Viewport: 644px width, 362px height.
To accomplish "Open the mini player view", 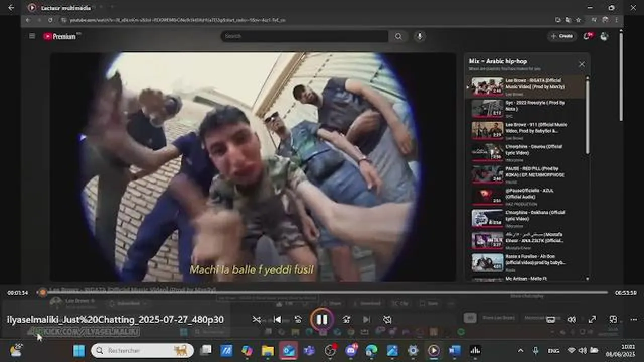I will tap(613, 319).
